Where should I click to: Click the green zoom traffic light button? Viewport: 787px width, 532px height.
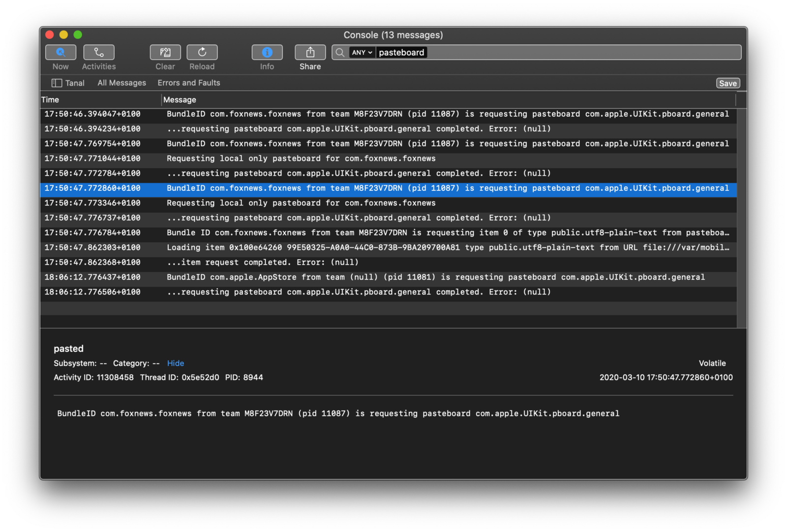point(77,34)
